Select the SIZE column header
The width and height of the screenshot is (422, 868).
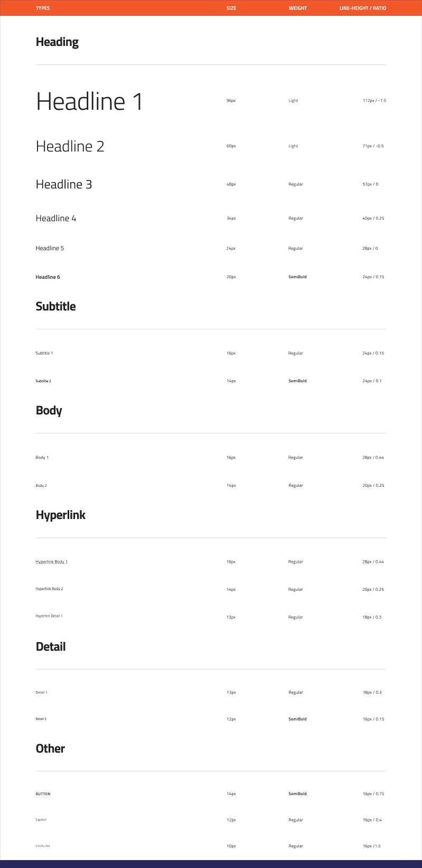231,8
